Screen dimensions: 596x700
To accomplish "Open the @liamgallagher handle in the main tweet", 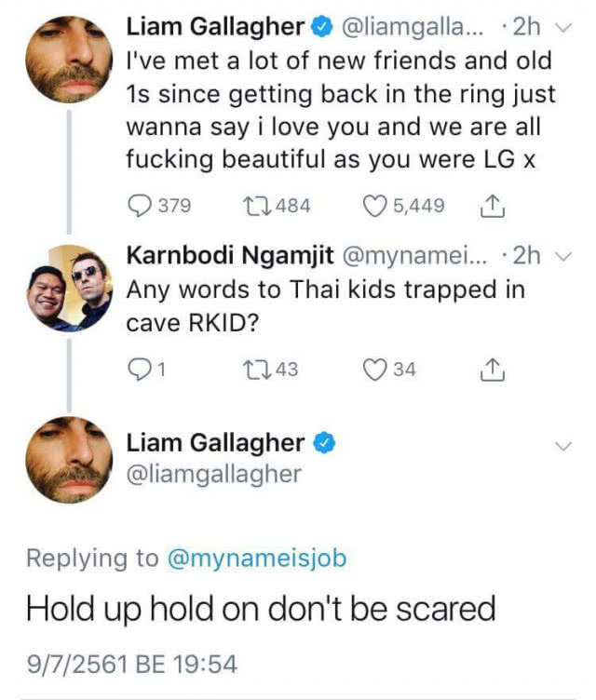I will (x=214, y=474).
